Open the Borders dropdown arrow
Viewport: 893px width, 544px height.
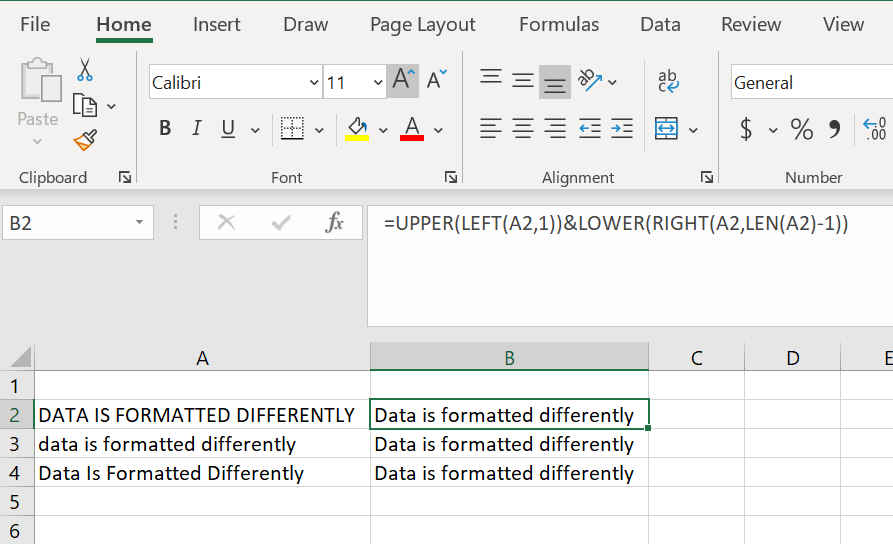(319, 130)
